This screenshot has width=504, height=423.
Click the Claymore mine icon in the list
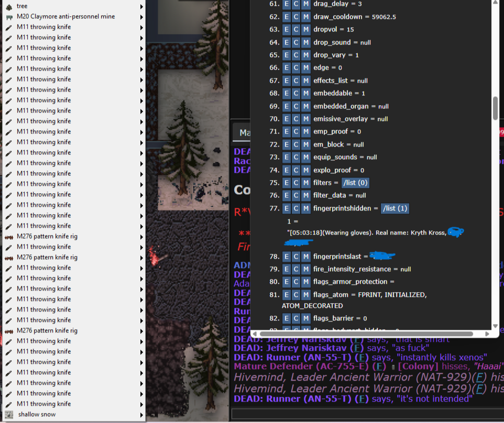tap(9, 17)
